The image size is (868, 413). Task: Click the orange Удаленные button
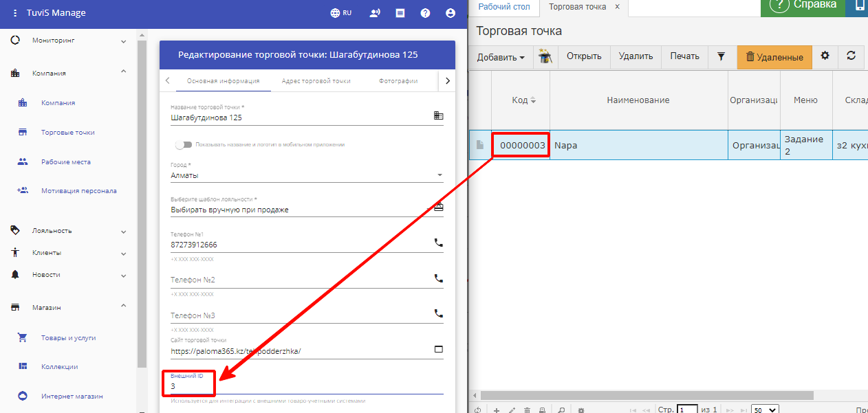tap(774, 57)
